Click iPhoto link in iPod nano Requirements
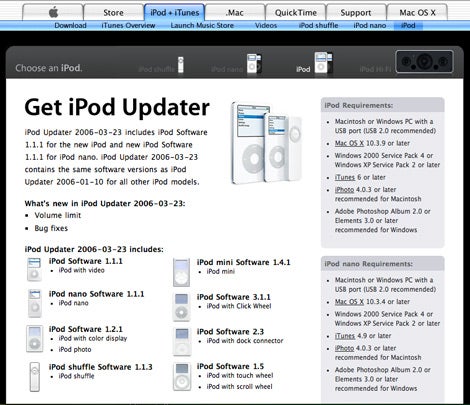Image resolution: width=470 pixels, height=405 pixels. pyautogui.click(x=344, y=348)
